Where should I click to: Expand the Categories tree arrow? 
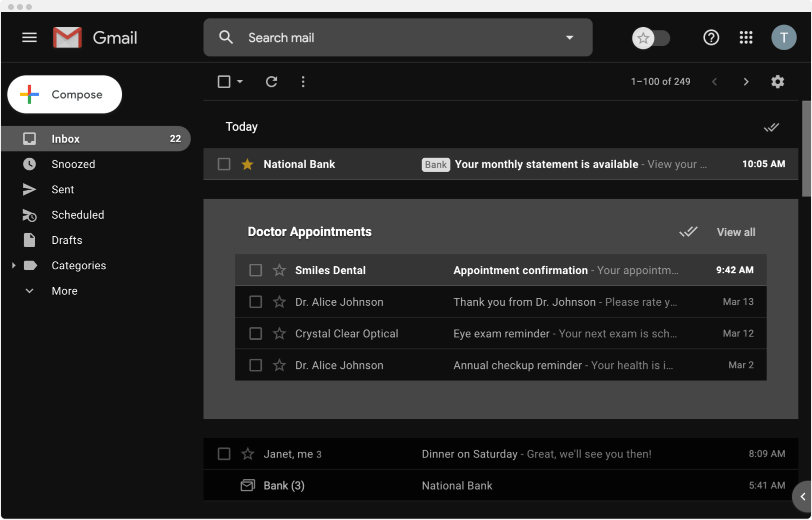click(13, 265)
